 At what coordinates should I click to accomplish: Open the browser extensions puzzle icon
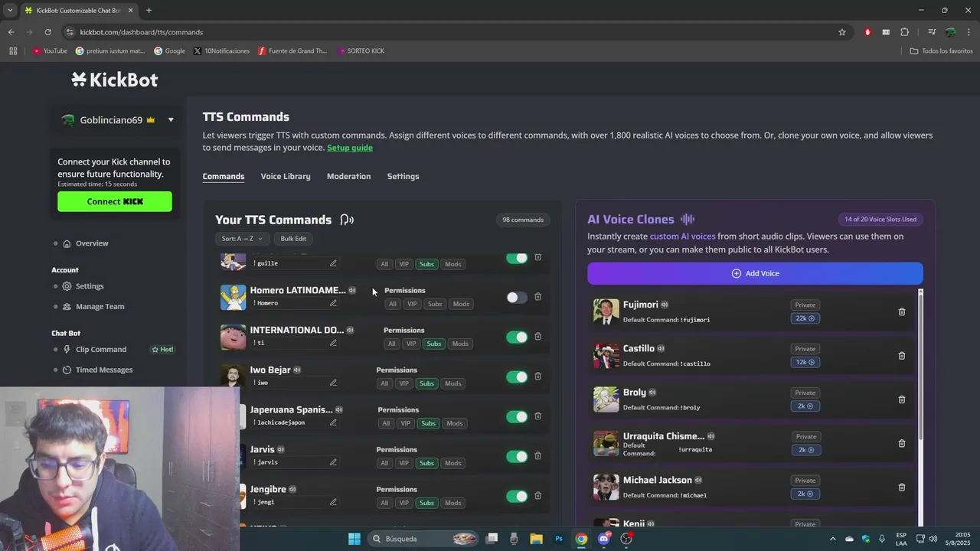coord(904,32)
